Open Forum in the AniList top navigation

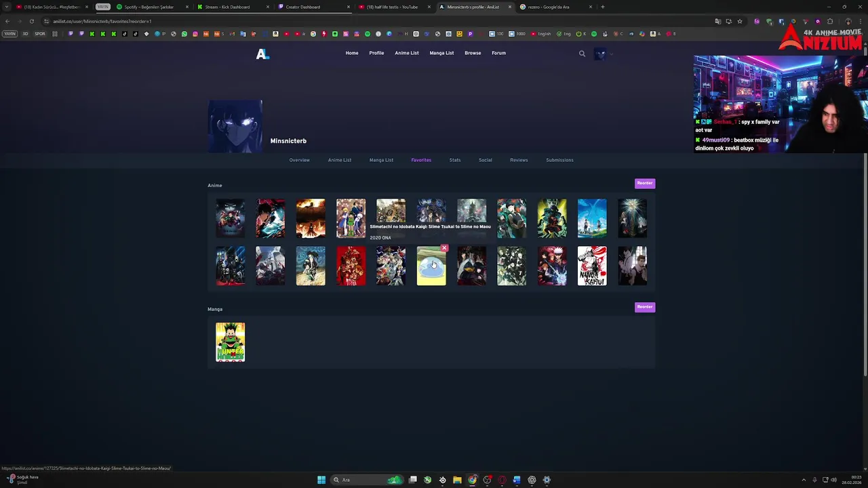[498, 53]
